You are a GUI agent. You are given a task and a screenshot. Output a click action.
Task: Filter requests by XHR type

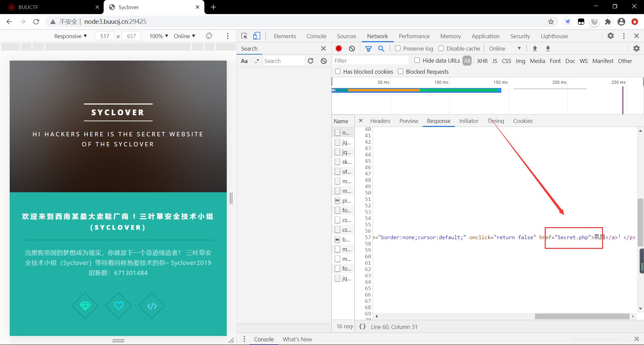pos(482,61)
